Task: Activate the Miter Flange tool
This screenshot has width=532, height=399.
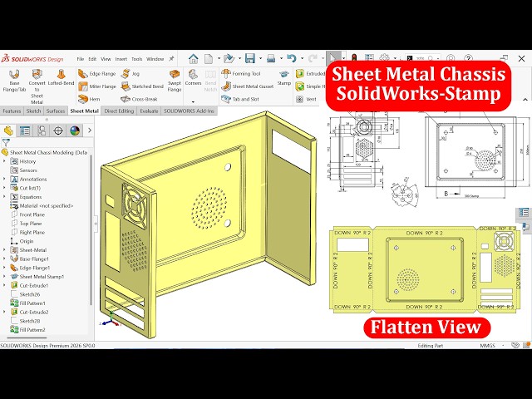Action: click(x=97, y=86)
